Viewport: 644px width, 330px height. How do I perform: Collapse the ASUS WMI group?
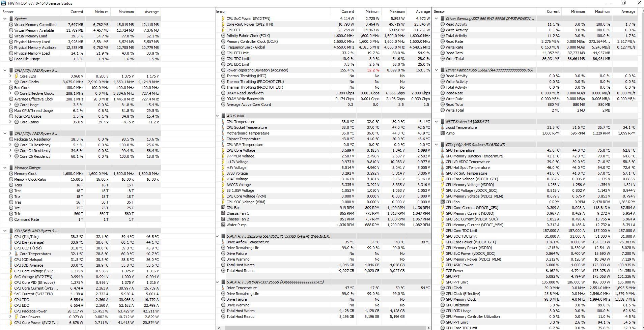click(218, 116)
